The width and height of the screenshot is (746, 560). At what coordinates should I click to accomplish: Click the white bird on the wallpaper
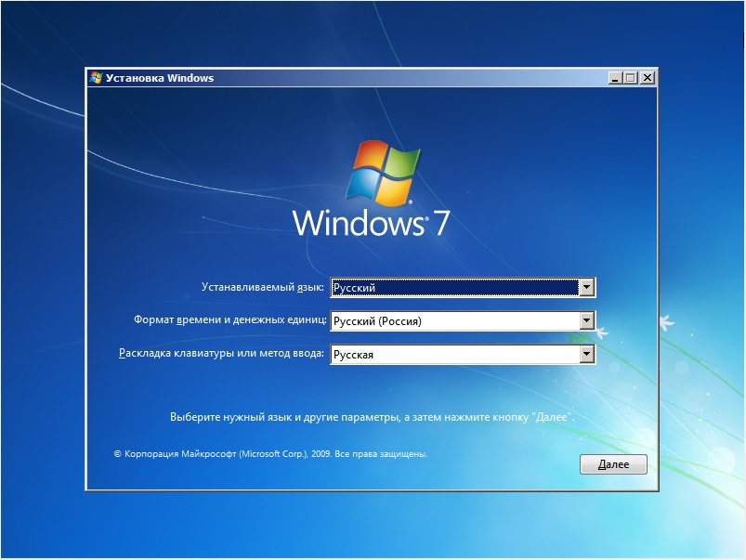click(665, 321)
